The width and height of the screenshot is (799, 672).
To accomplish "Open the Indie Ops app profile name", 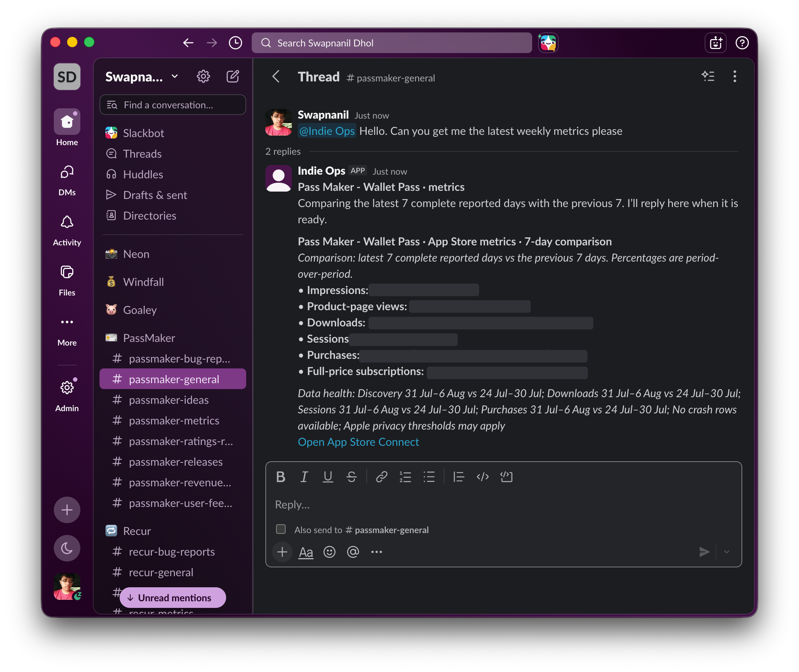I will [x=321, y=171].
